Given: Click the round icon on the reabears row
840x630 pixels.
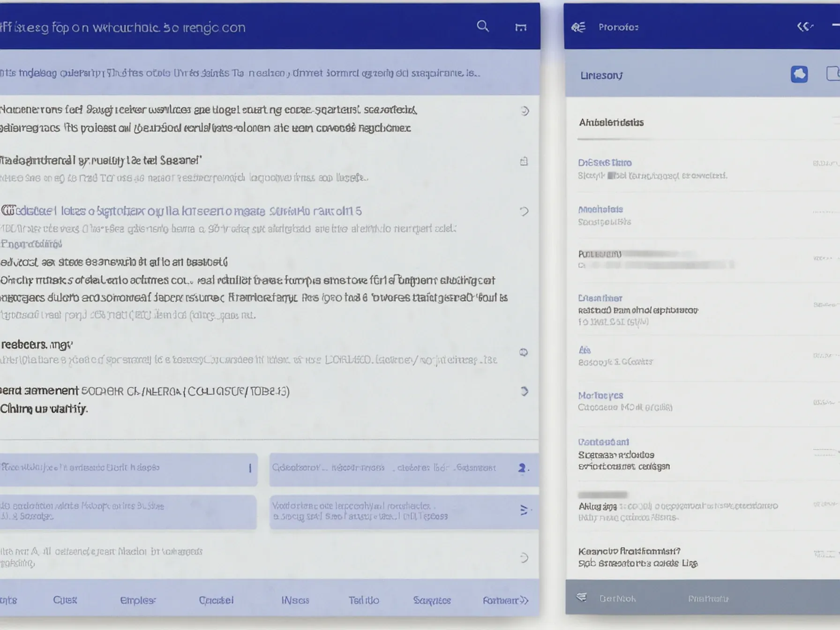Looking at the screenshot, I should 524,352.
